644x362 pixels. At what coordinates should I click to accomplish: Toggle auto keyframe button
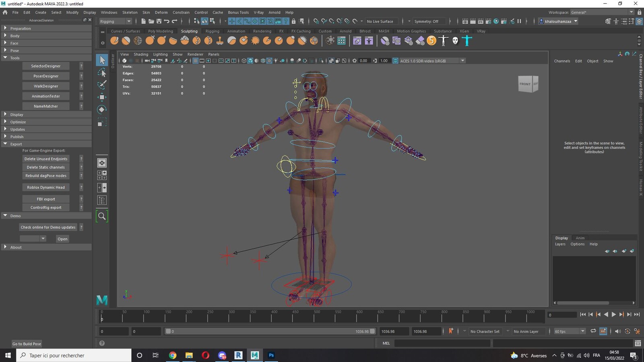[x=627, y=331]
